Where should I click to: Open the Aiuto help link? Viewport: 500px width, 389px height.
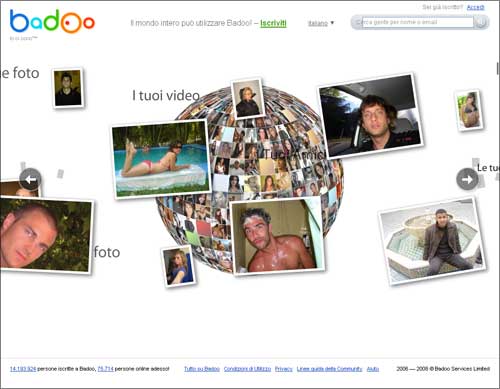tap(373, 369)
